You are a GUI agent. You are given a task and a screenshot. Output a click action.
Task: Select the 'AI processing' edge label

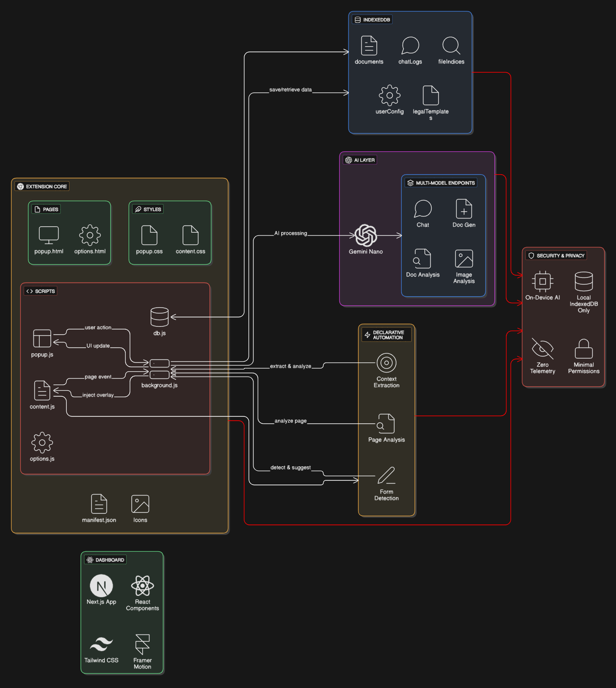[291, 233]
